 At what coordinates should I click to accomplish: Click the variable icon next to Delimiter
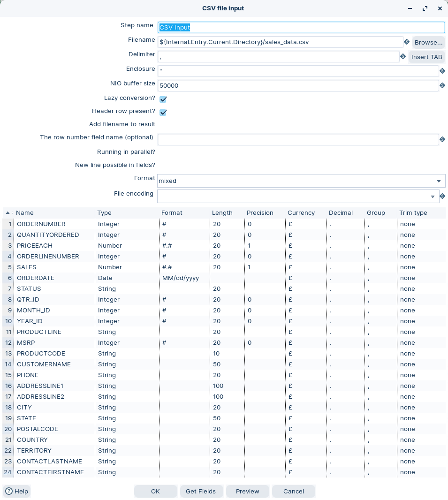coord(403,57)
